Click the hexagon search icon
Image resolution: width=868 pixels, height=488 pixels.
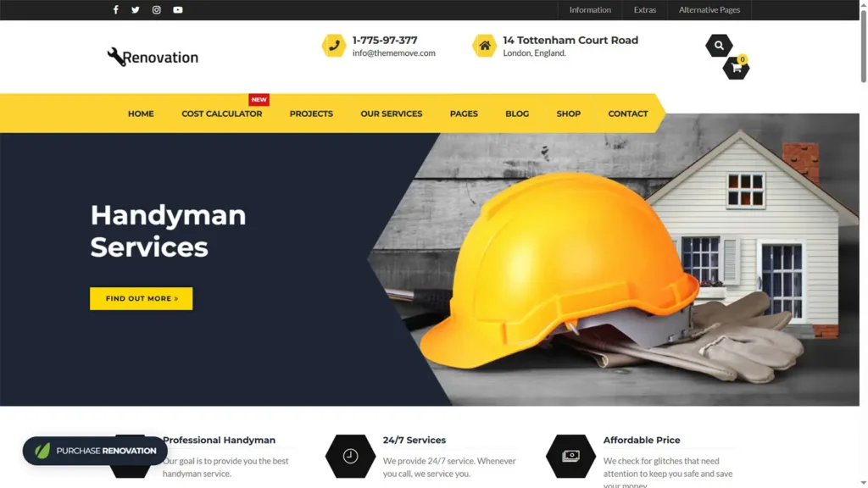click(719, 46)
